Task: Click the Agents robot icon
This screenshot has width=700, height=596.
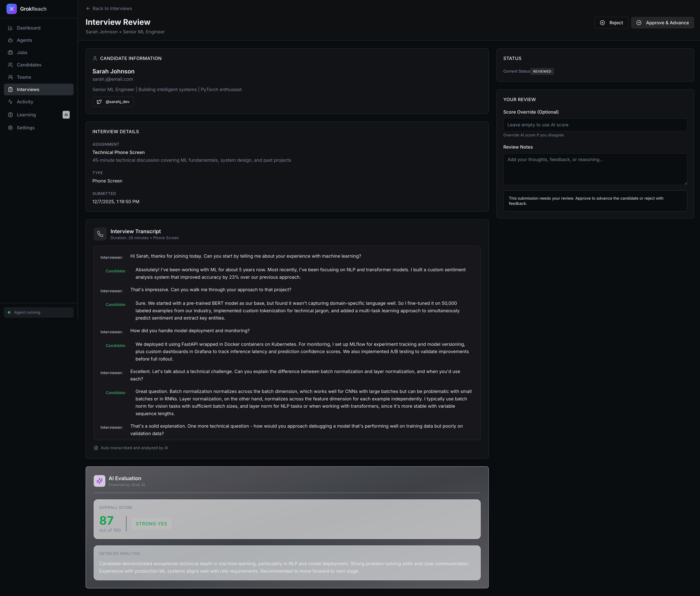Action: tap(11, 40)
